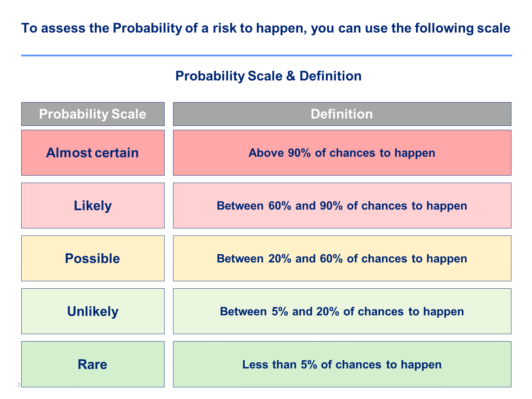
Task: Click the slide page number 2
Action: [x=19, y=384]
